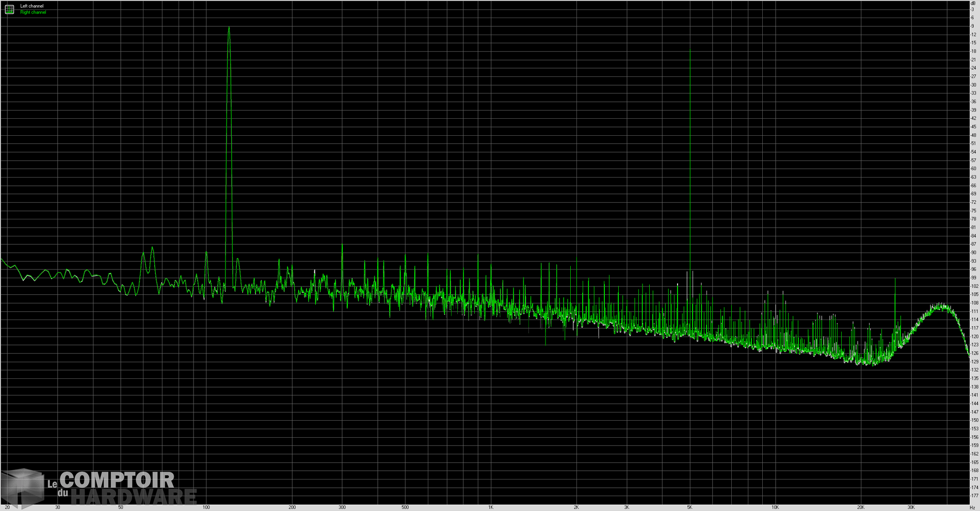Click the 500 Hz mark on frequency axis
The image size is (980, 511).
click(x=405, y=507)
